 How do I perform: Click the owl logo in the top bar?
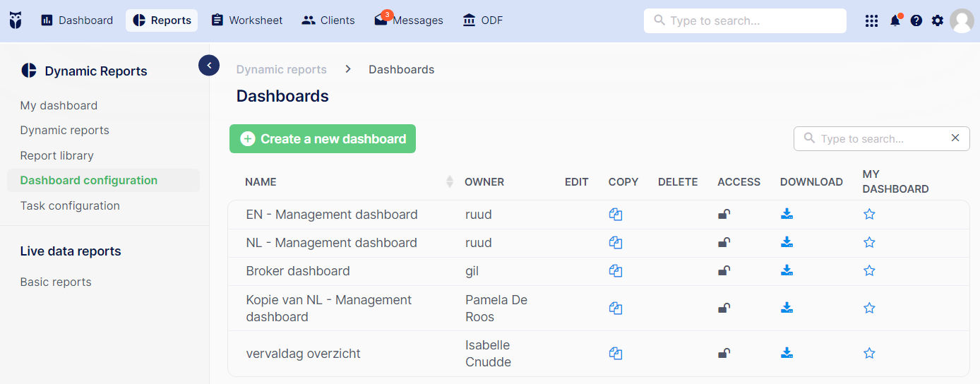(x=16, y=20)
